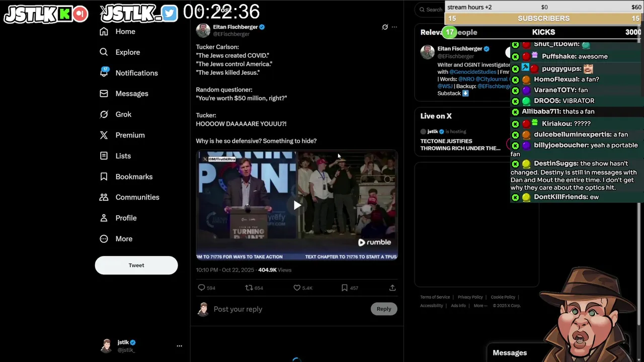
Task: Open Lists in the sidebar
Action: point(115,156)
